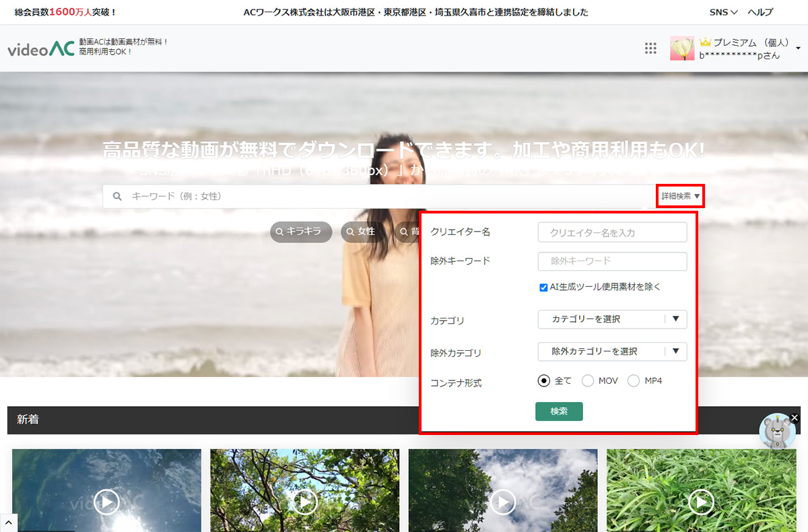
Task: Expand the bottom-left collapse arrow
Action: coord(9,523)
